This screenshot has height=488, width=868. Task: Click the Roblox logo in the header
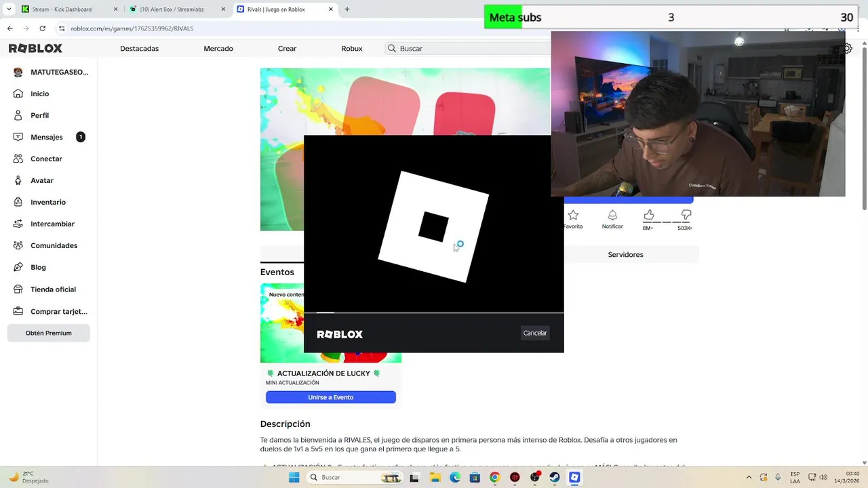[x=35, y=48]
